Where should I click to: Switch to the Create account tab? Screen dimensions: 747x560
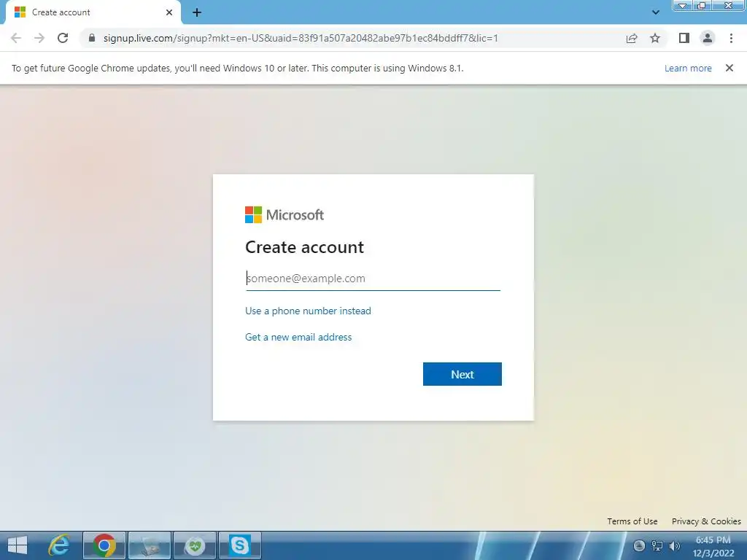[x=93, y=12]
